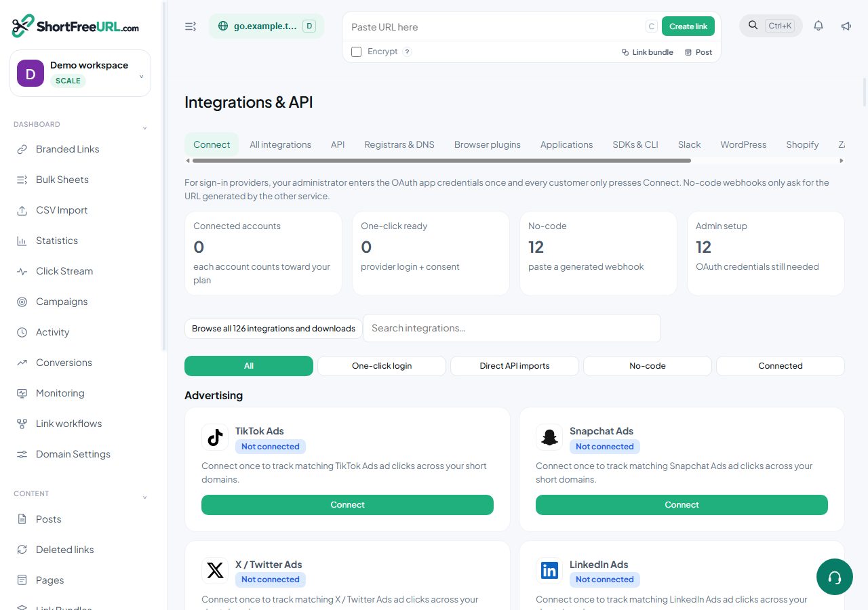The width and height of the screenshot is (868, 610).
Task: Click the Encrypt help question mark
Action: [x=408, y=52]
